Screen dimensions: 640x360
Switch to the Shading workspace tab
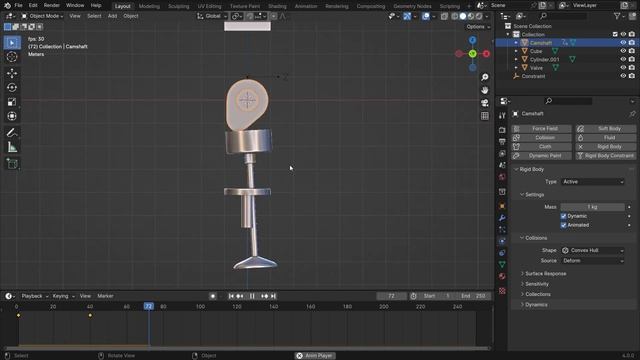point(277,6)
